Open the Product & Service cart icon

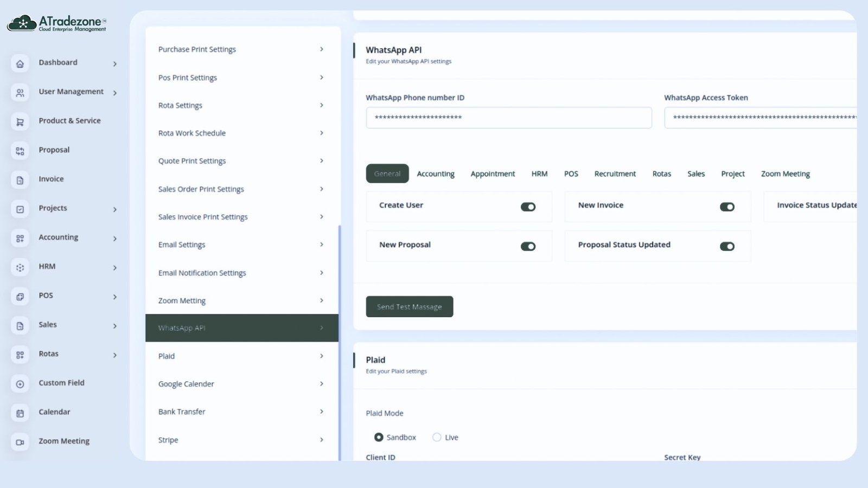coord(20,122)
